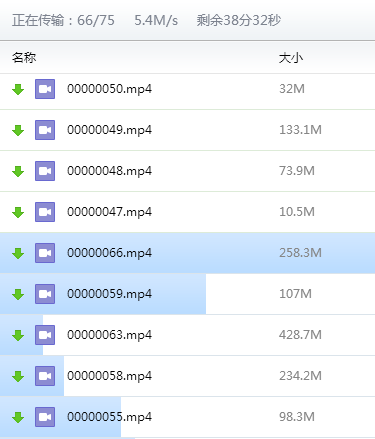
Task: Click the 107M size value
Action: pyautogui.click(x=295, y=294)
